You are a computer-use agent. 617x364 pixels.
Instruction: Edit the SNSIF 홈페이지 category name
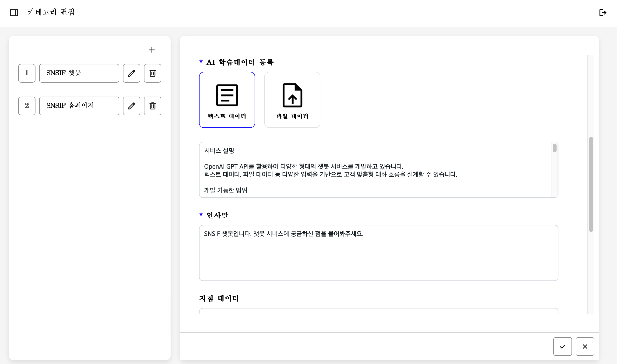point(131,106)
